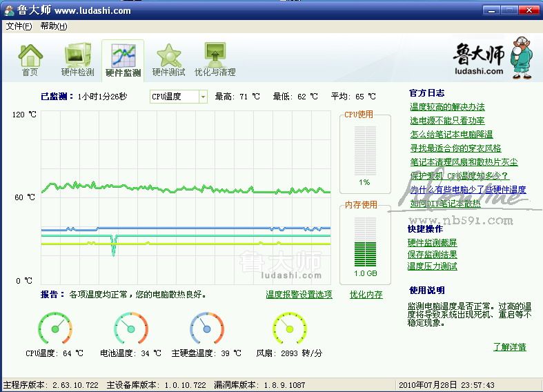
Task: Click 保存监测结果 to save results
Action: coord(432,255)
